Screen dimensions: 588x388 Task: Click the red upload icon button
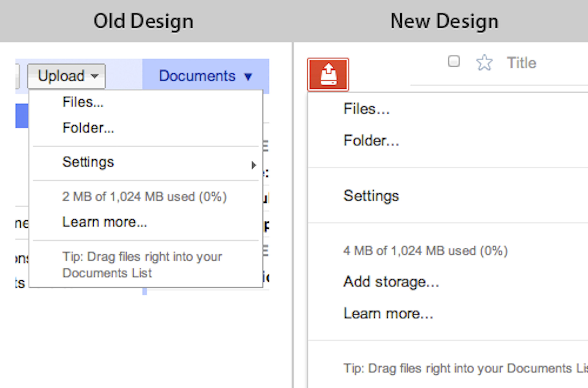[328, 75]
